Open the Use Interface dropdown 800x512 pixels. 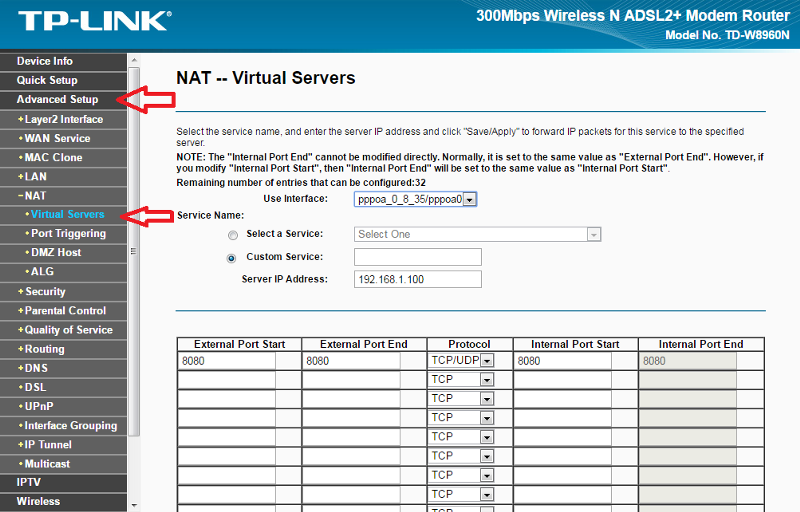(x=415, y=199)
